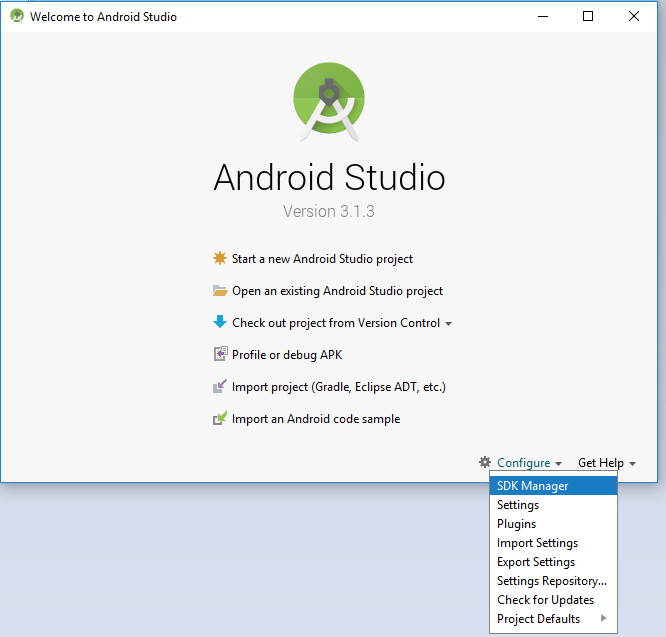Screen dimensions: 666x637
Task: Click the Android Studio heading text
Action: tap(329, 177)
